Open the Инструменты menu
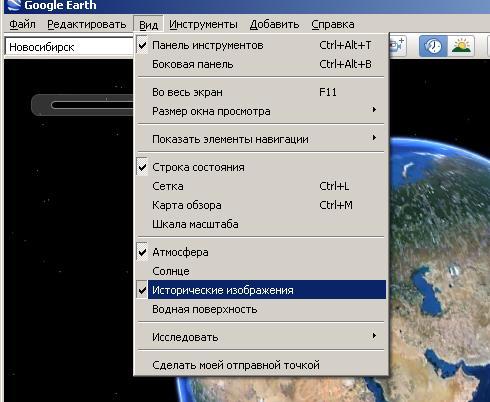This screenshot has width=490, height=402. (x=203, y=24)
